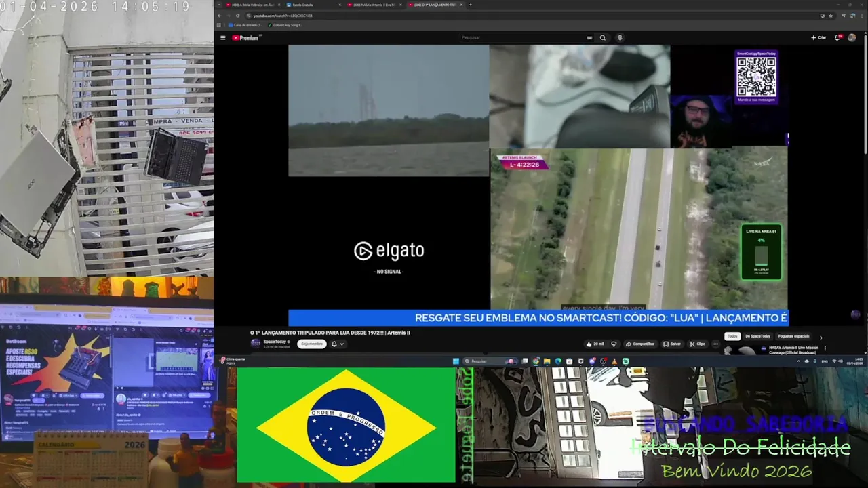Open options menu for NASA's Artemis II recommendation

pos(825,348)
